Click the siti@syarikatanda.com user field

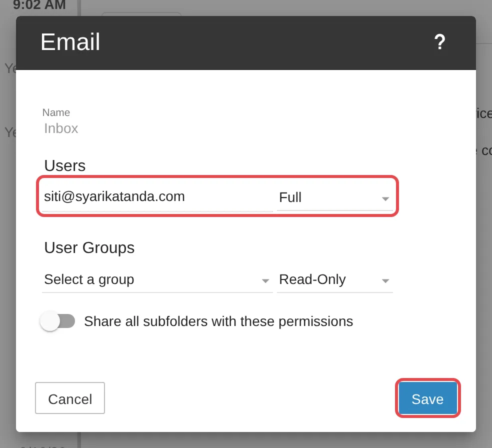(x=157, y=196)
